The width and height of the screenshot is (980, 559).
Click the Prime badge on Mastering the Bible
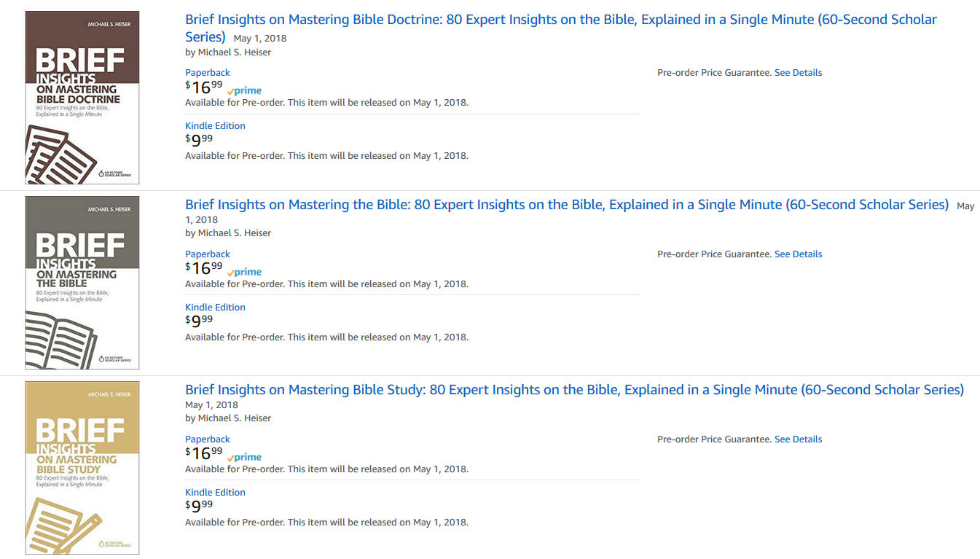tap(244, 272)
